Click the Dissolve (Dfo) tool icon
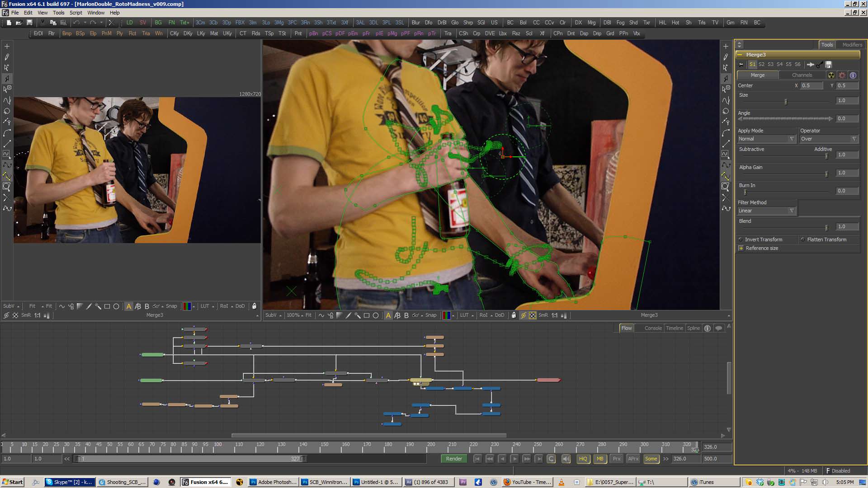Screen dimensions: 868x488 coord(429,23)
